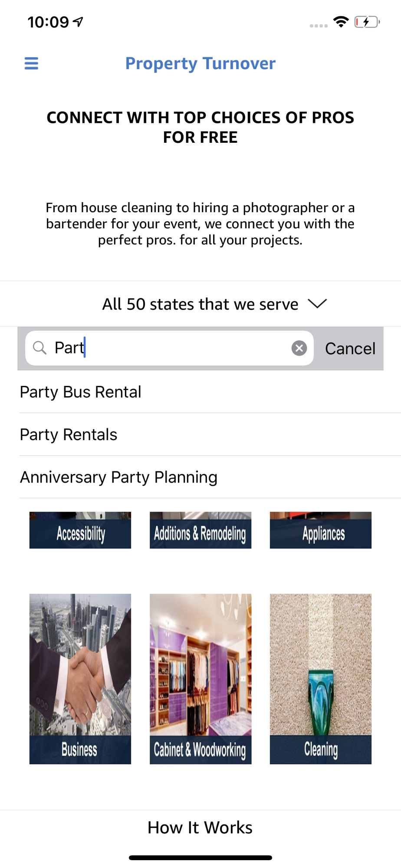Clear the search field text
The height and width of the screenshot is (868, 401).
[299, 348]
